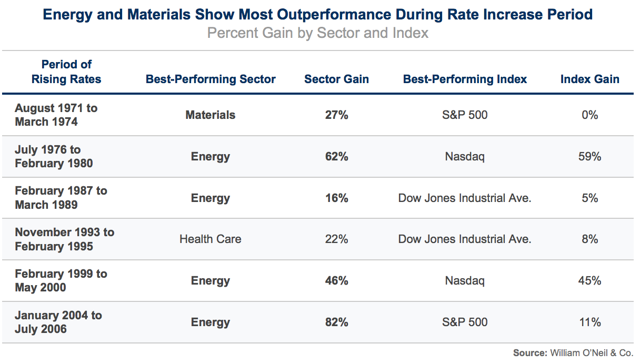The width and height of the screenshot is (640, 364).
Task: Click the Sector Gain column header
Action: point(336,79)
